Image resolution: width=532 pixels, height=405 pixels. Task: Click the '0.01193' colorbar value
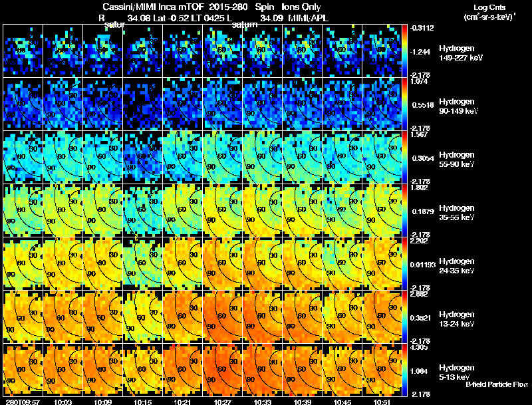click(x=423, y=265)
